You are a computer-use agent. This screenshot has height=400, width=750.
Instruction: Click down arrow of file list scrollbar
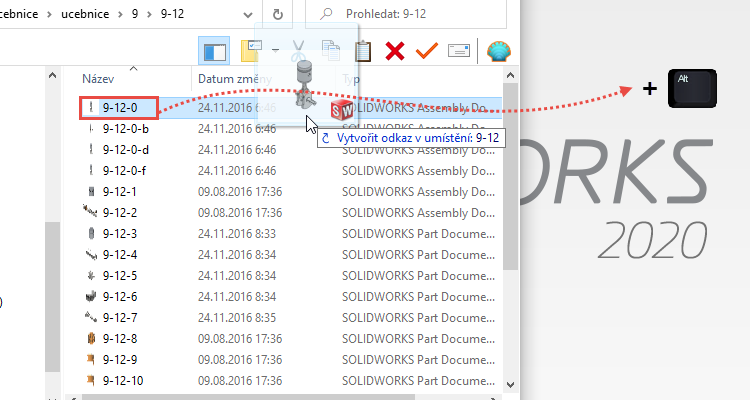click(510, 385)
